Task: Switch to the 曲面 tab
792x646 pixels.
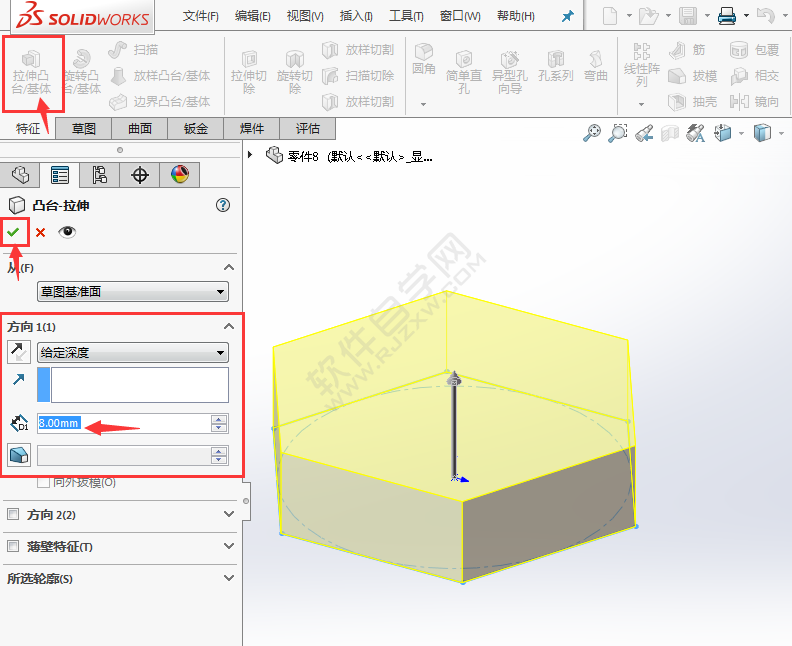Action: point(139,129)
